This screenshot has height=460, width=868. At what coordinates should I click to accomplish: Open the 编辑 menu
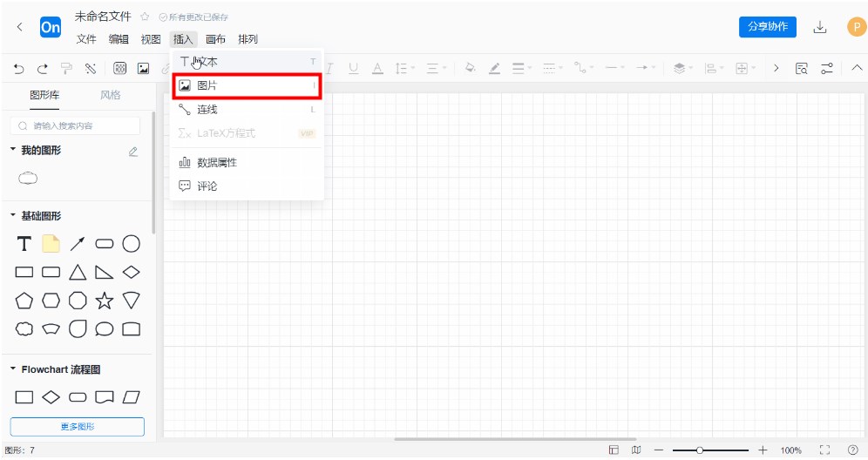click(119, 39)
